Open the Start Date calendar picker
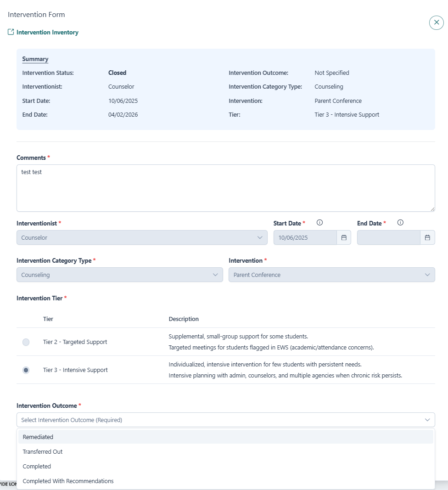 coord(344,237)
